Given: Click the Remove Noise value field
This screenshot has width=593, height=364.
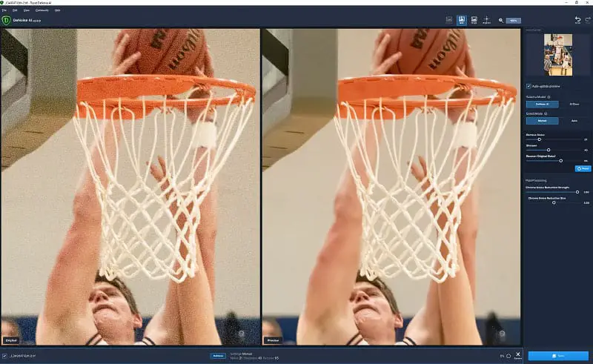Looking at the screenshot, I should point(586,139).
